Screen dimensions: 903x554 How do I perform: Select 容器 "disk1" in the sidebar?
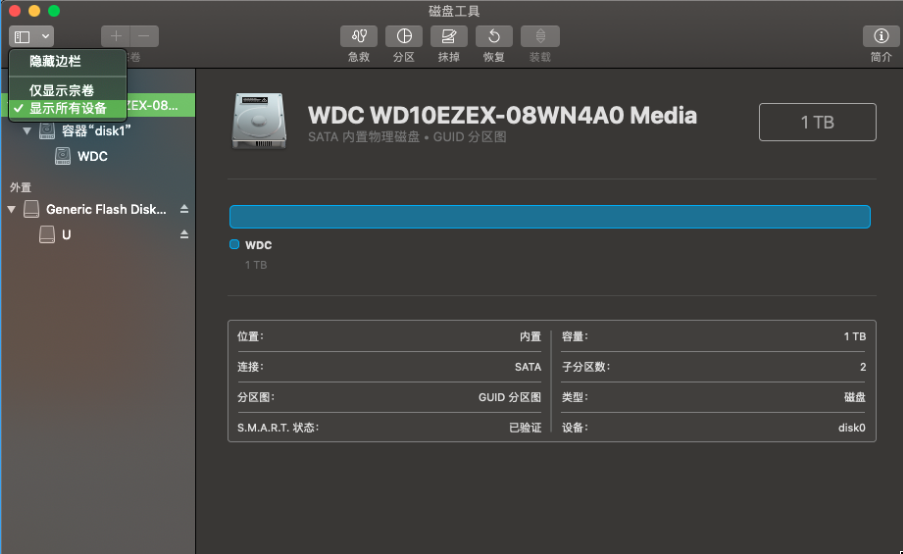97,131
